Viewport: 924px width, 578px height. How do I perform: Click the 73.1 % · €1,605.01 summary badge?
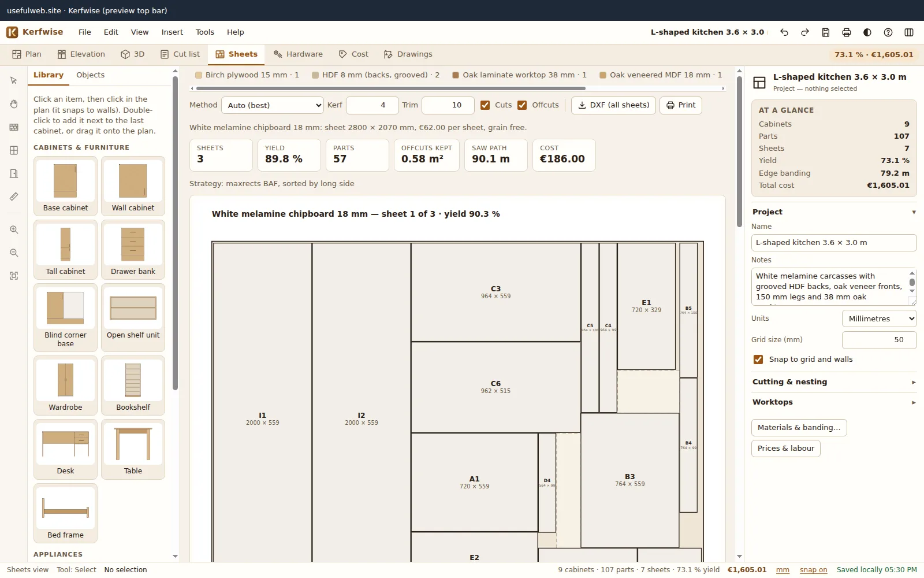point(874,55)
